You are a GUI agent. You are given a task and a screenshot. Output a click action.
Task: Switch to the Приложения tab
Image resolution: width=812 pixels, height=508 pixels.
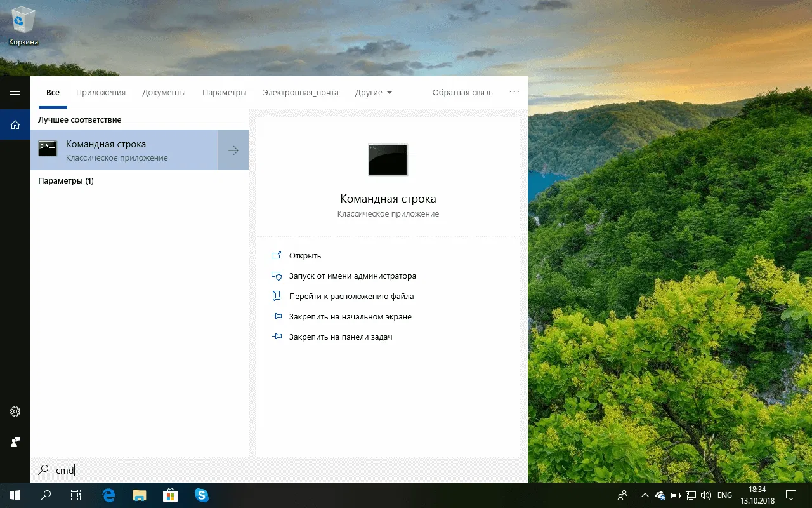pos(101,93)
